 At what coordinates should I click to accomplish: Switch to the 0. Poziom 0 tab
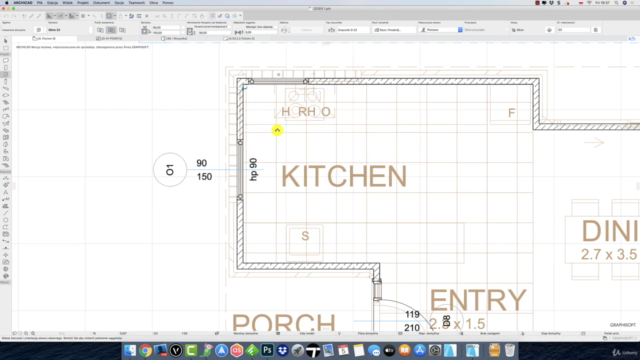(x=44, y=38)
